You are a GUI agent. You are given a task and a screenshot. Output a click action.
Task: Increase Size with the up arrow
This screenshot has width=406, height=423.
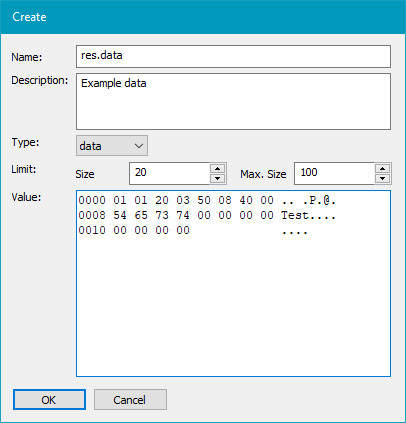218,168
